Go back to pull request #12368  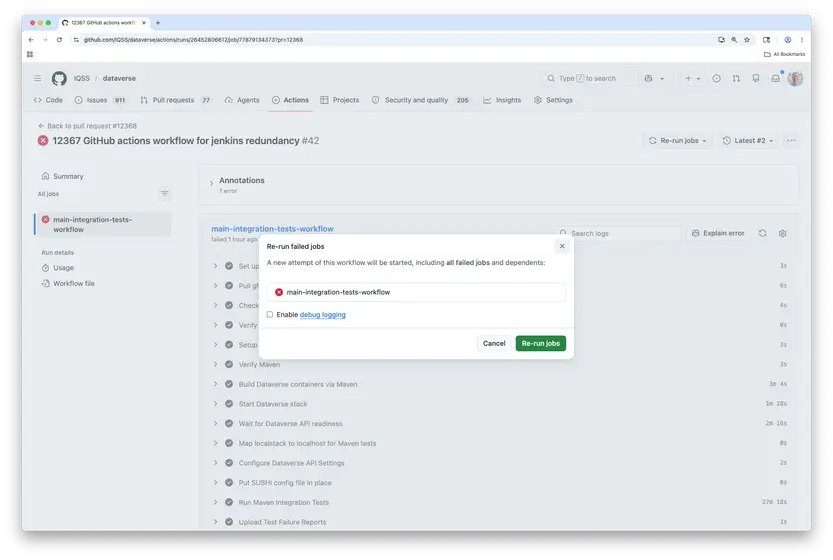pos(87,126)
